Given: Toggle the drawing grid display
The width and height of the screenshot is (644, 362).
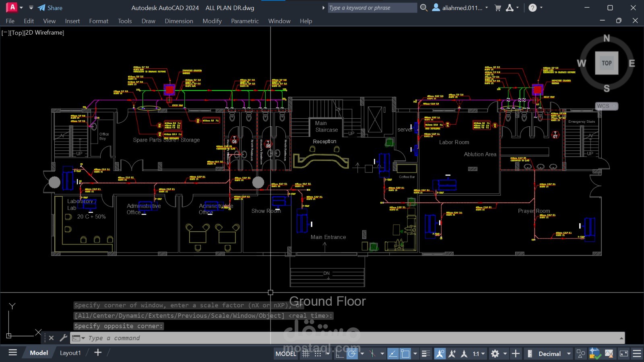Looking at the screenshot, I should click(x=306, y=354).
